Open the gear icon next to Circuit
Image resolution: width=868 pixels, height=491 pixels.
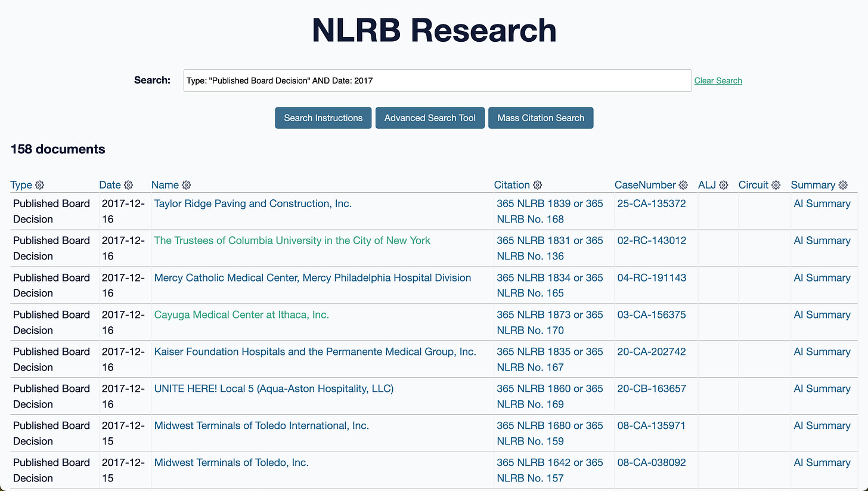pyautogui.click(x=776, y=185)
